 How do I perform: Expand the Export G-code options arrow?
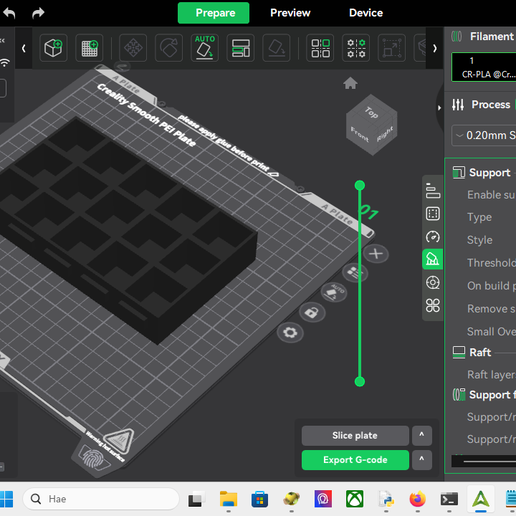tap(422, 460)
